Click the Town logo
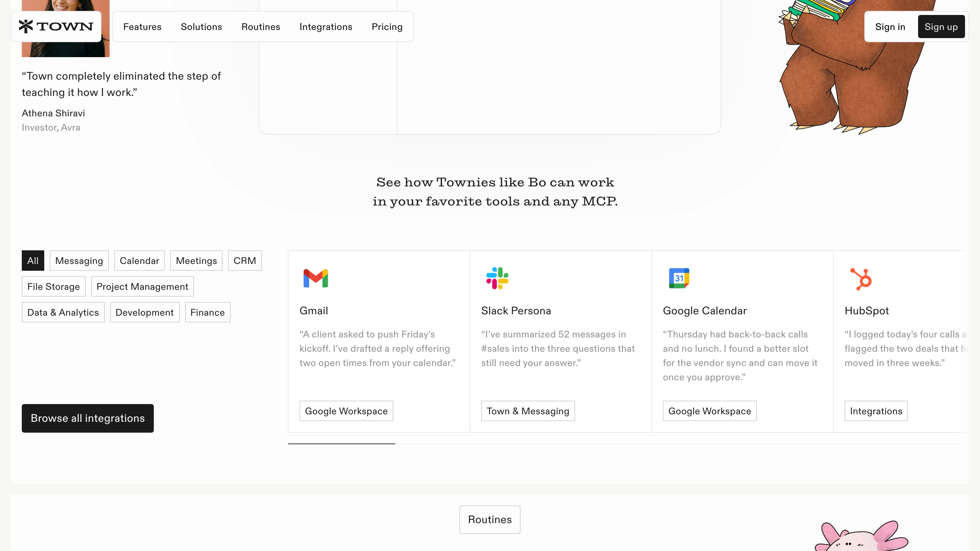Screen dimensions: 980x551 click(56, 27)
